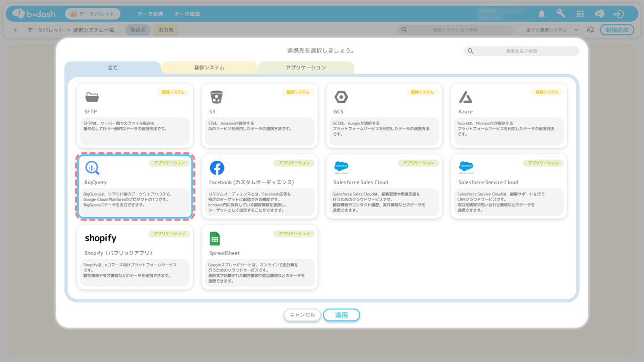
Task: Click the Azure description about Microsoft
Action: (506, 129)
